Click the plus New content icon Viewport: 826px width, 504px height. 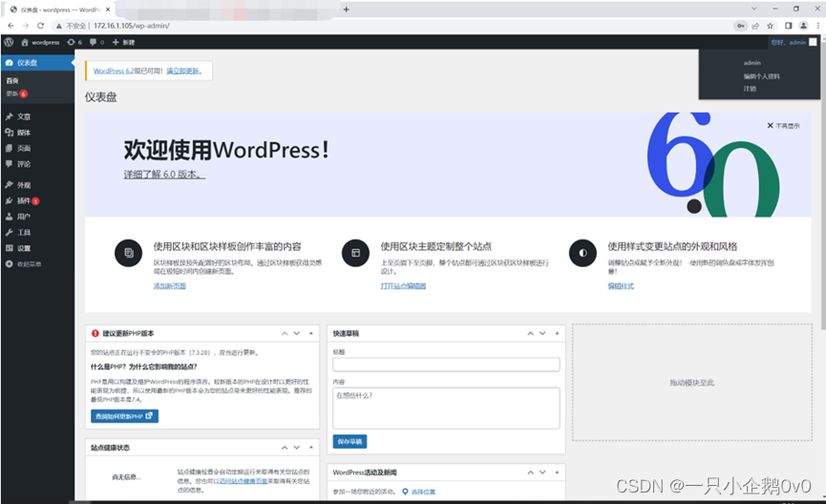[x=116, y=42]
